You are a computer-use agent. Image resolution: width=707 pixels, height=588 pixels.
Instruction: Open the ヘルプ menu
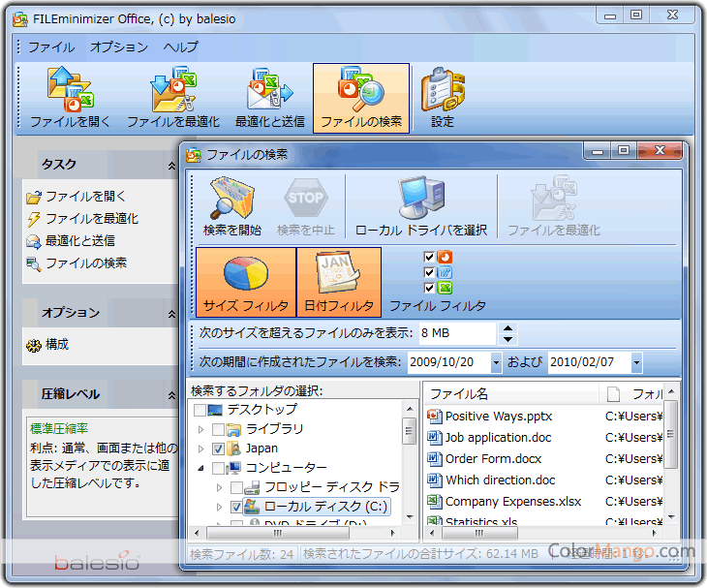tap(180, 46)
